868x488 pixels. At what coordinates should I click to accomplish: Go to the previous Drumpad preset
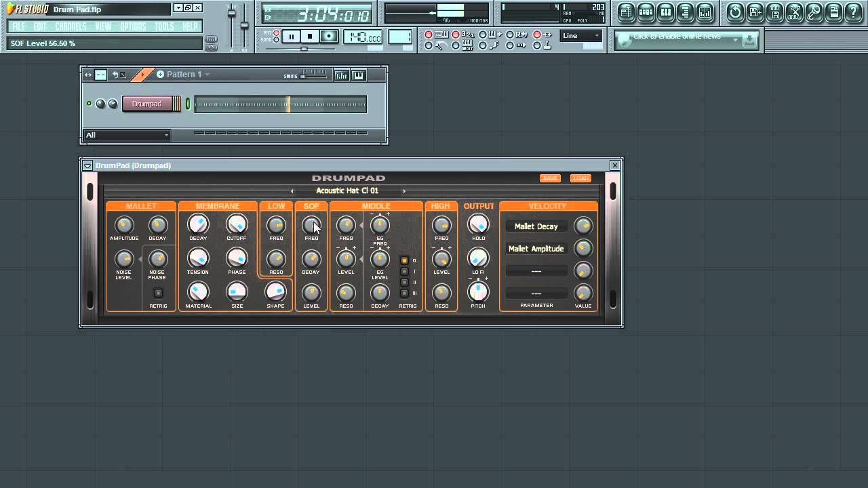pyautogui.click(x=292, y=191)
